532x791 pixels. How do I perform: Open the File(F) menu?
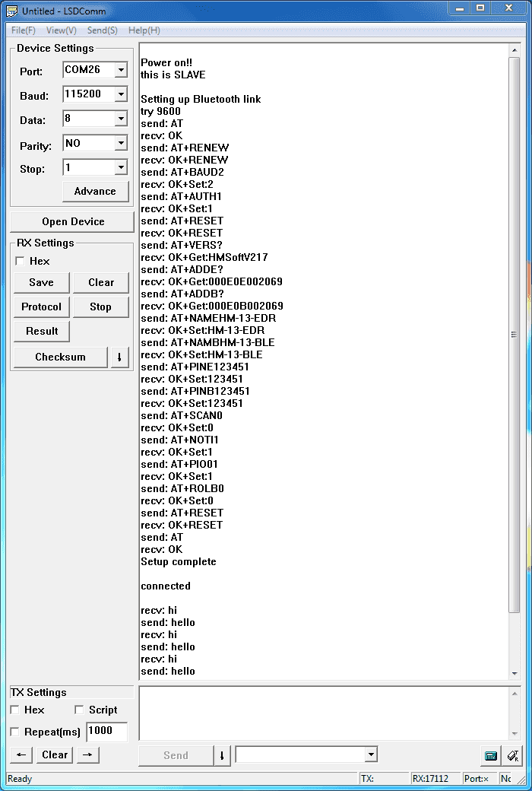click(23, 30)
